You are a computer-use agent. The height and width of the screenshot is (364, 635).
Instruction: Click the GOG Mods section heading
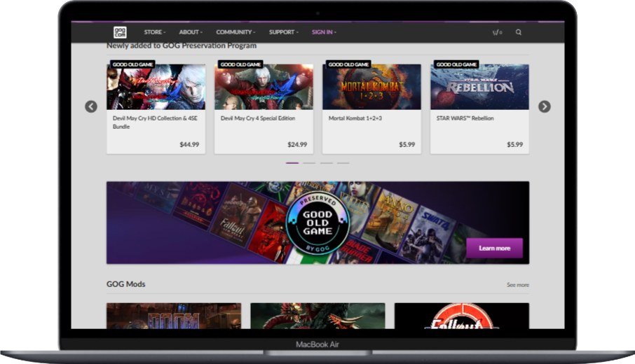(x=125, y=284)
